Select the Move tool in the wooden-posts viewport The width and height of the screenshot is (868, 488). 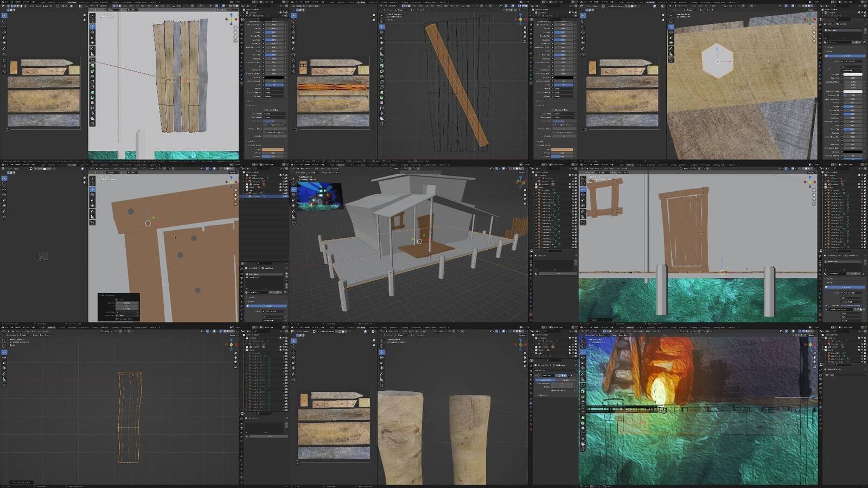[x=381, y=352]
